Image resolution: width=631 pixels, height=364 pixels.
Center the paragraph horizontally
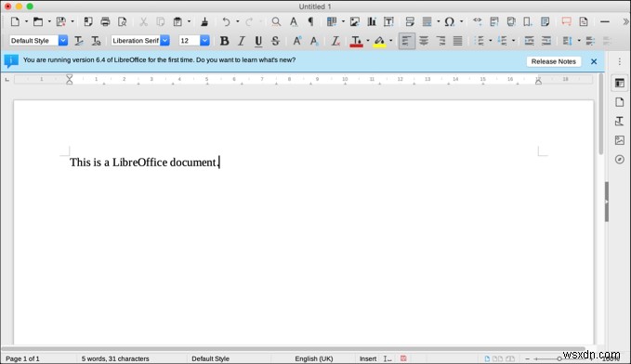[x=424, y=41]
